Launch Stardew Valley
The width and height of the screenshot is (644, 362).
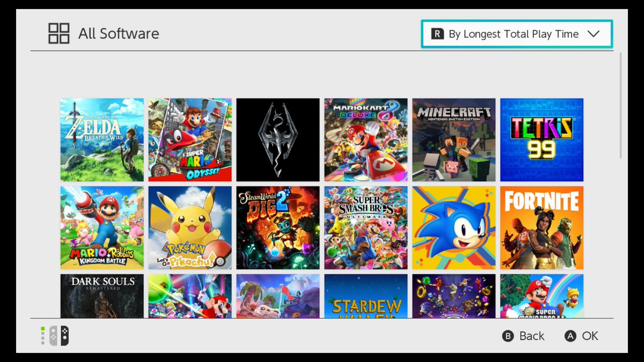click(366, 296)
